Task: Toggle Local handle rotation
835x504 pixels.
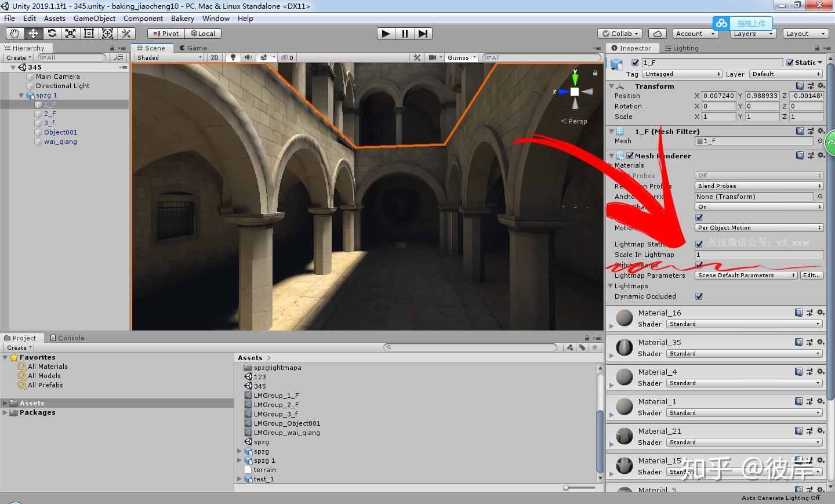Action: pyautogui.click(x=204, y=34)
